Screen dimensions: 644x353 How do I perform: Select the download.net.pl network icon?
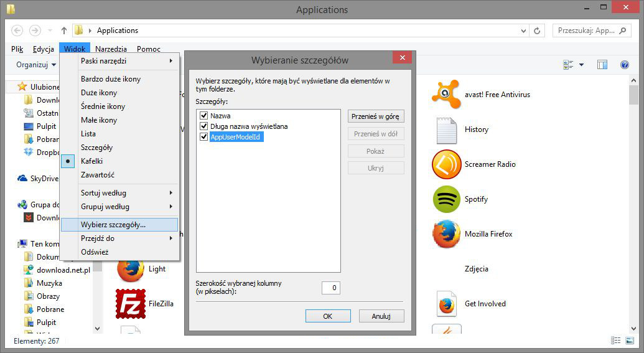coord(29,270)
